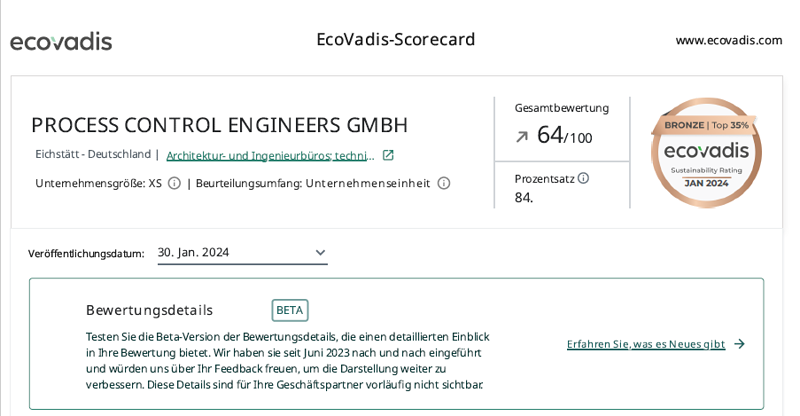Open 'Erfahren Sie, was es Neues gibt' link
Viewport: 800px width, 416px height.
(x=646, y=344)
